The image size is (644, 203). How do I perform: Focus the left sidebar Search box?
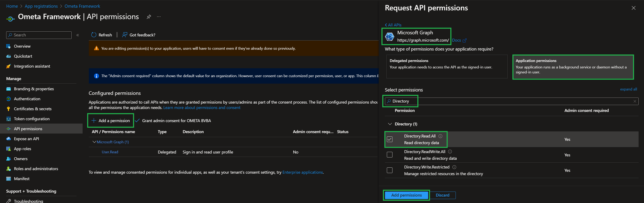39,35
